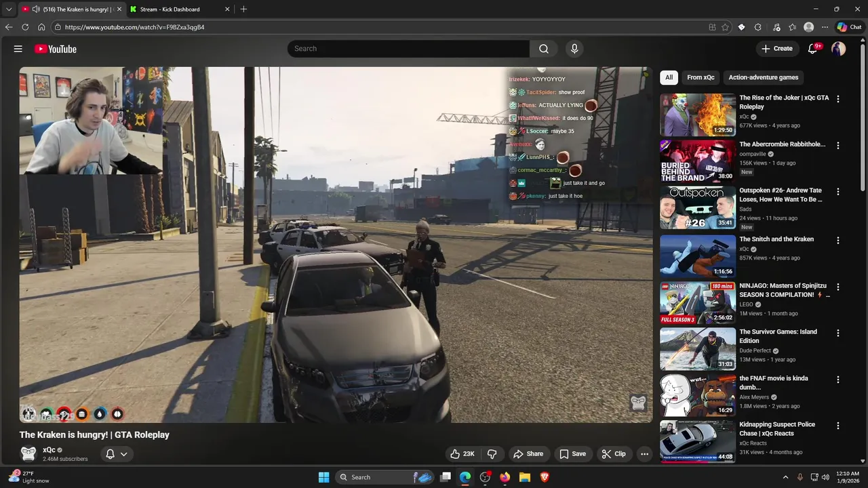
Task: Open the NINJAGO Season 3 compilation thumbnail
Action: pos(698,302)
